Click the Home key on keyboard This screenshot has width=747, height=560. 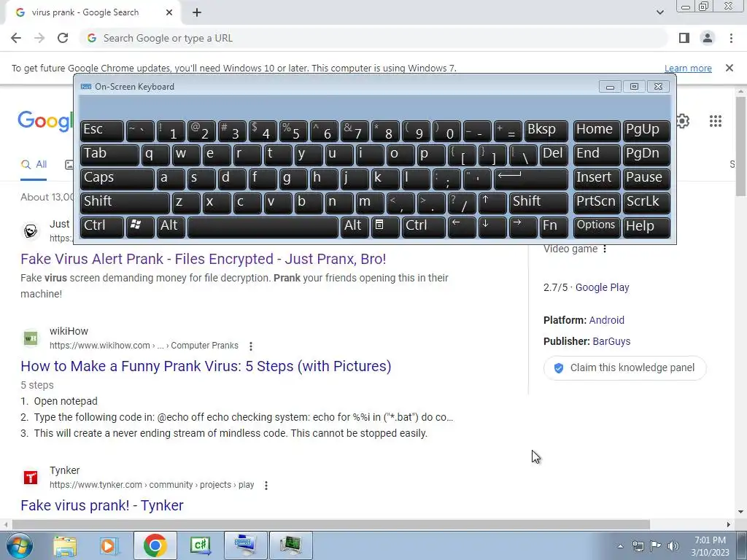point(597,130)
